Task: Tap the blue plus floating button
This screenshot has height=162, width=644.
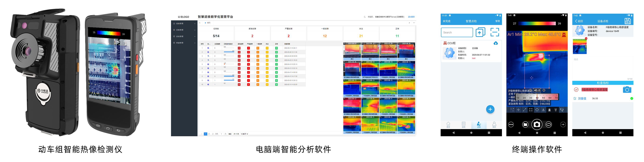Action: 490,109
